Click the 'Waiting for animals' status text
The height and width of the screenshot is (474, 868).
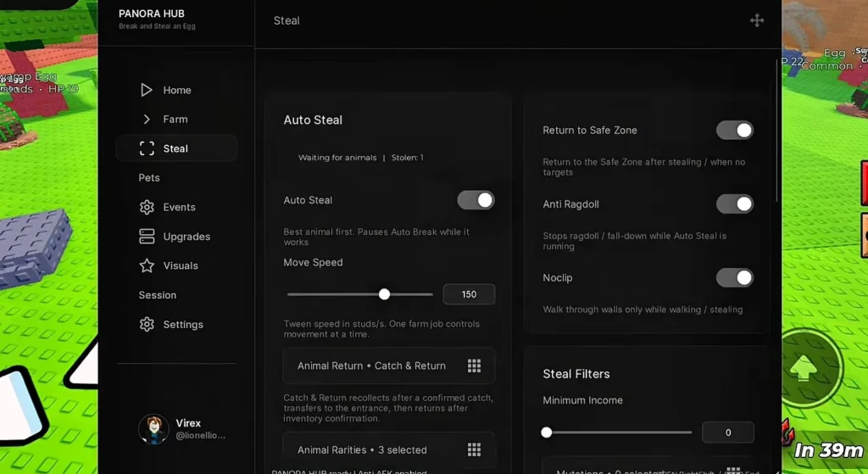click(x=337, y=158)
